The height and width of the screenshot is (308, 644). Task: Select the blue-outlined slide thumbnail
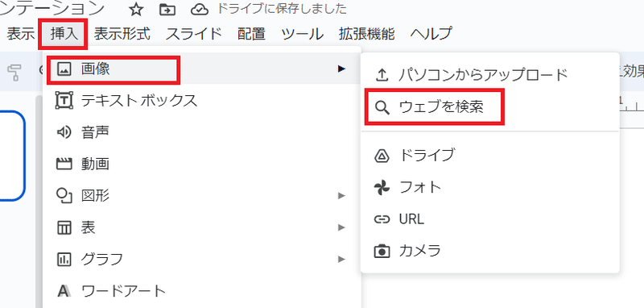12,156
